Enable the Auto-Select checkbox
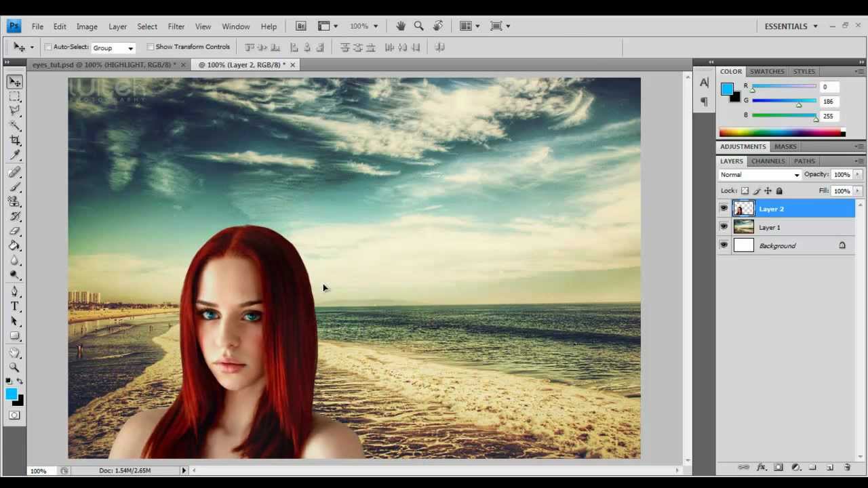 [48, 47]
